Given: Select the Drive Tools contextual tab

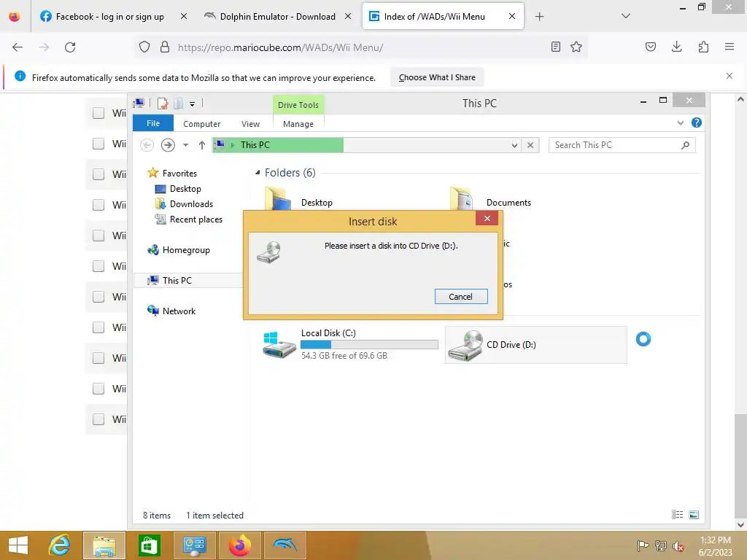Looking at the screenshot, I should (x=298, y=105).
